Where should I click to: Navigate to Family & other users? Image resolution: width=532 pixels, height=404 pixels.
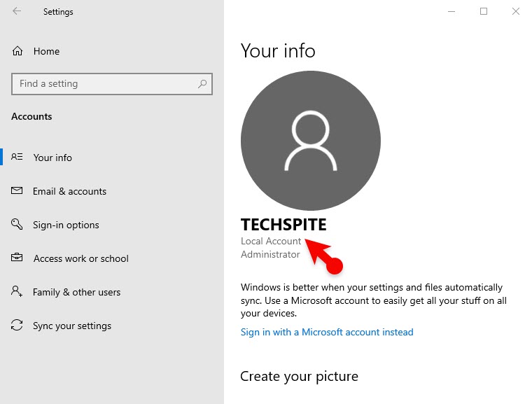click(x=76, y=292)
